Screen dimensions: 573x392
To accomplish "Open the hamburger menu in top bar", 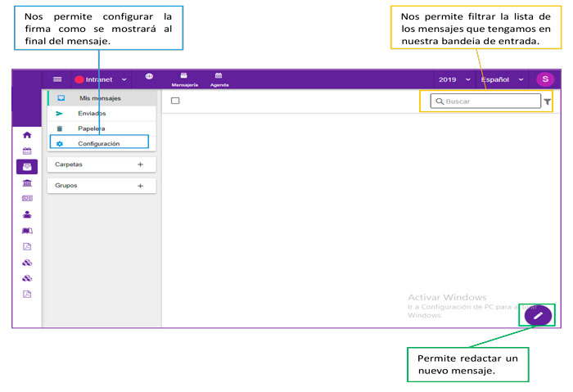I will 57,79.
